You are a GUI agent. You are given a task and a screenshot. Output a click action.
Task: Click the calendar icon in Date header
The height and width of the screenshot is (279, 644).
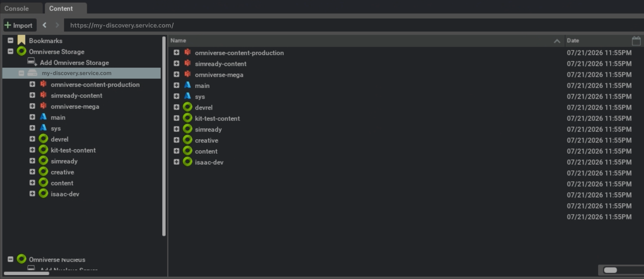(x=636, y=41)
